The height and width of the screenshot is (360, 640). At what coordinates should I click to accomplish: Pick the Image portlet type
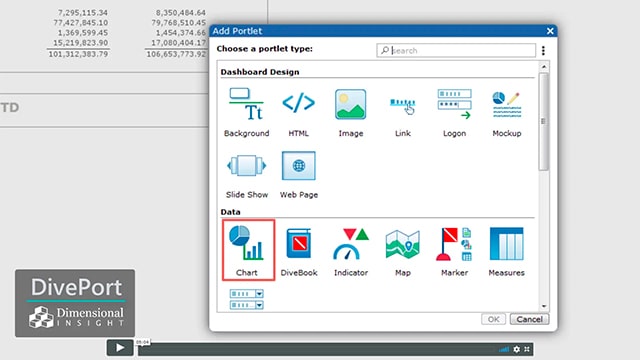[x=351, y=112]
